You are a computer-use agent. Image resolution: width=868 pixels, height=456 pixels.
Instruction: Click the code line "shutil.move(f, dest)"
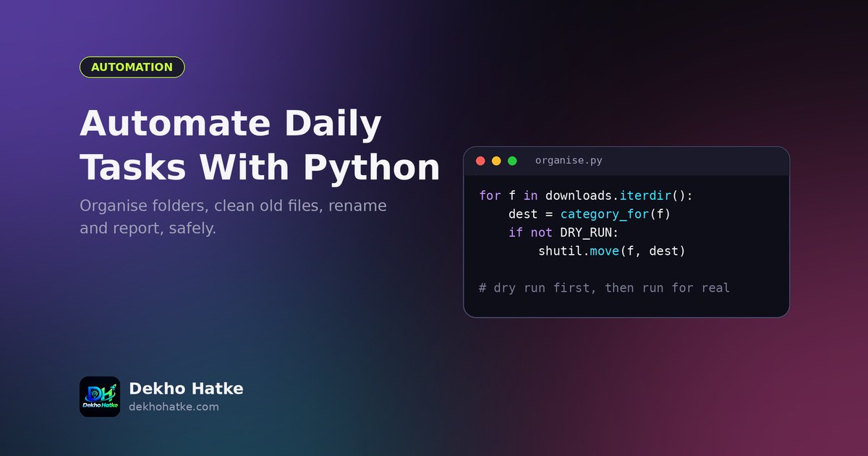tap(612, 251)
